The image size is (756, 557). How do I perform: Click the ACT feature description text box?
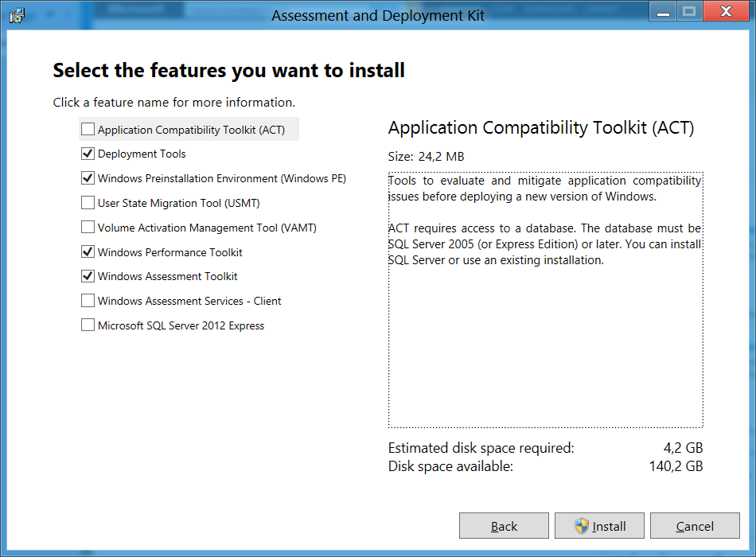click(546, 299)
